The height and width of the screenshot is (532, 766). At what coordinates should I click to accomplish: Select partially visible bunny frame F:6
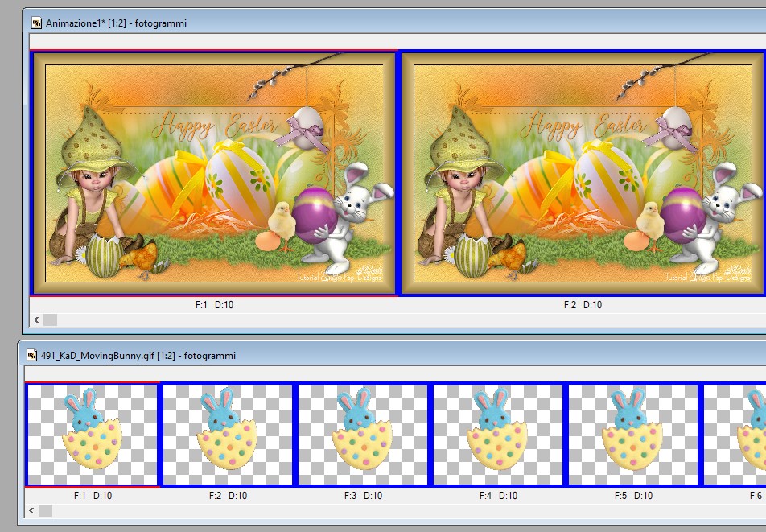click(735, 435)
